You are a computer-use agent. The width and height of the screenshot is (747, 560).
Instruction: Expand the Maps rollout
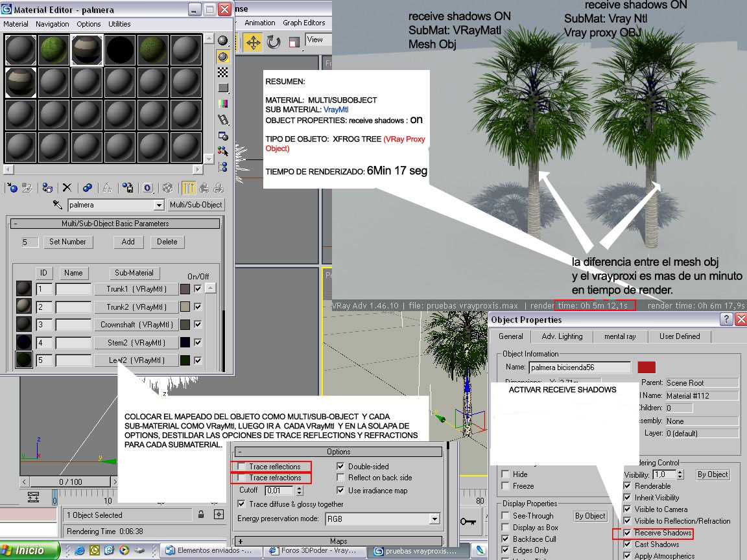pyautogui.click(x=338, y=541)
